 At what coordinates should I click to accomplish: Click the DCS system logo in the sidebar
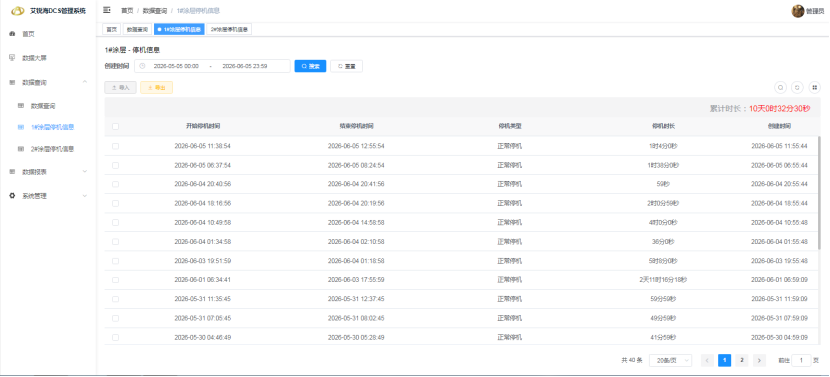click(x=17, y=11)
